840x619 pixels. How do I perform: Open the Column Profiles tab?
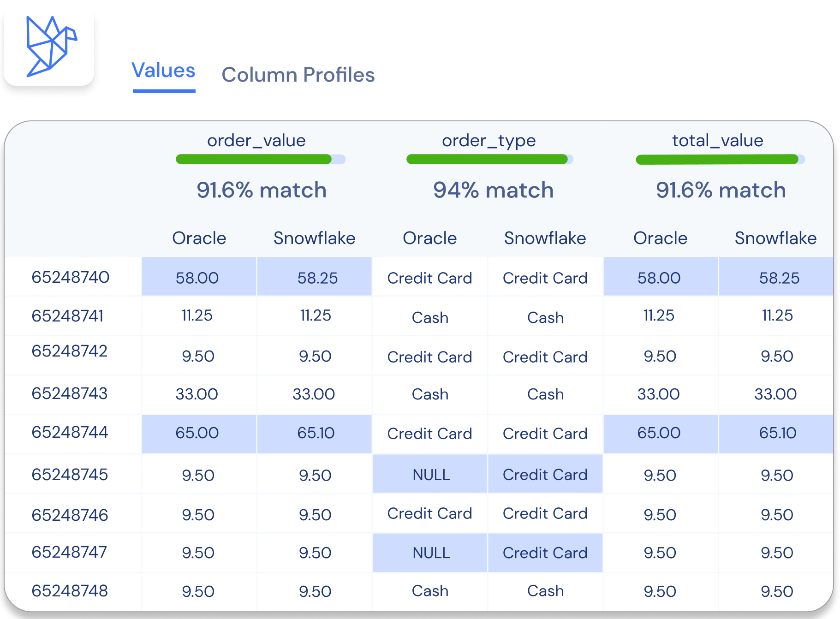[298, 75]
